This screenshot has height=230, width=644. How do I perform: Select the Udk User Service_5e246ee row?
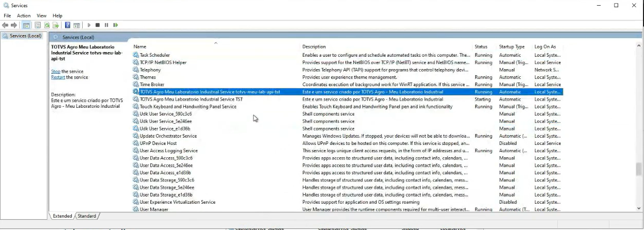348,121
